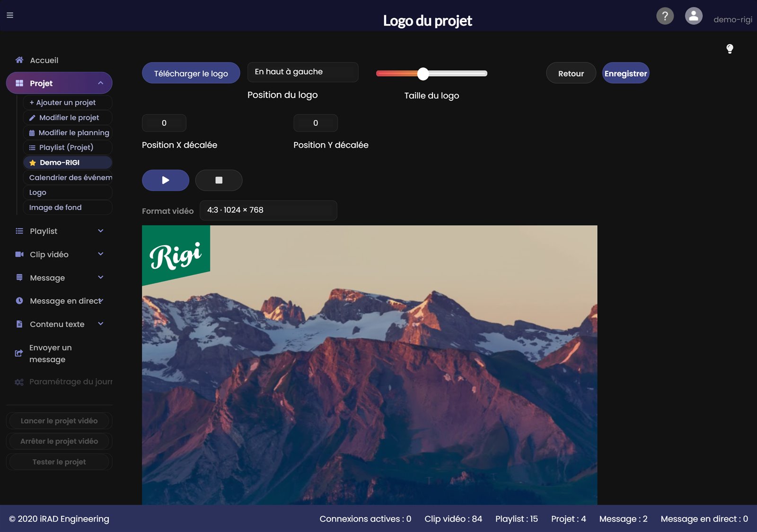This screenshot has width=757, height=532.
Task: Focus the Position X décalée field
Action: click(x=164, y=123)
